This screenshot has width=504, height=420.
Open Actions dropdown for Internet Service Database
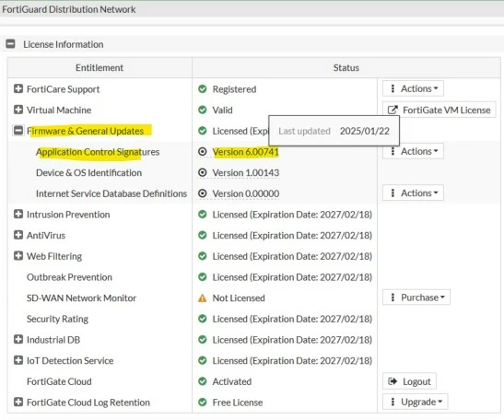(x=413, y=192)
